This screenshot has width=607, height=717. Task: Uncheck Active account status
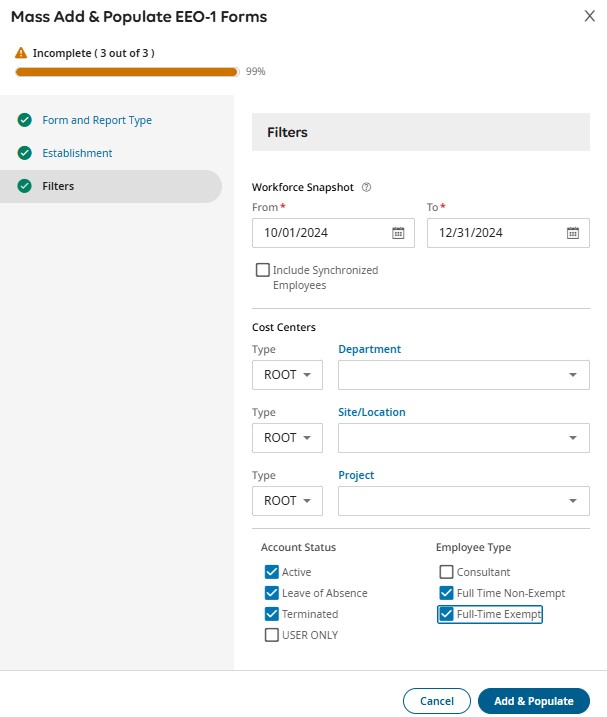click(x=272, y=572)
